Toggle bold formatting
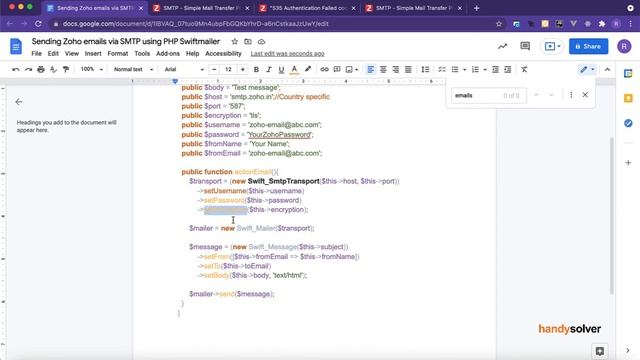 (256, 70)
